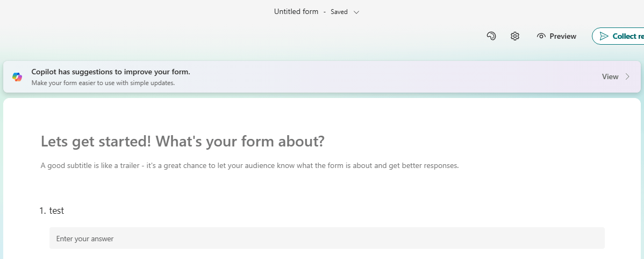This screenshot has height=259, width=644.
Task: Click the Copilot suggestions headline text
Action: 111,72
